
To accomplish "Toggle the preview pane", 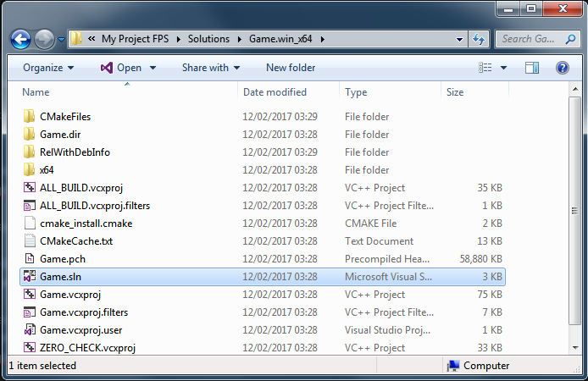I will point(532,68).
